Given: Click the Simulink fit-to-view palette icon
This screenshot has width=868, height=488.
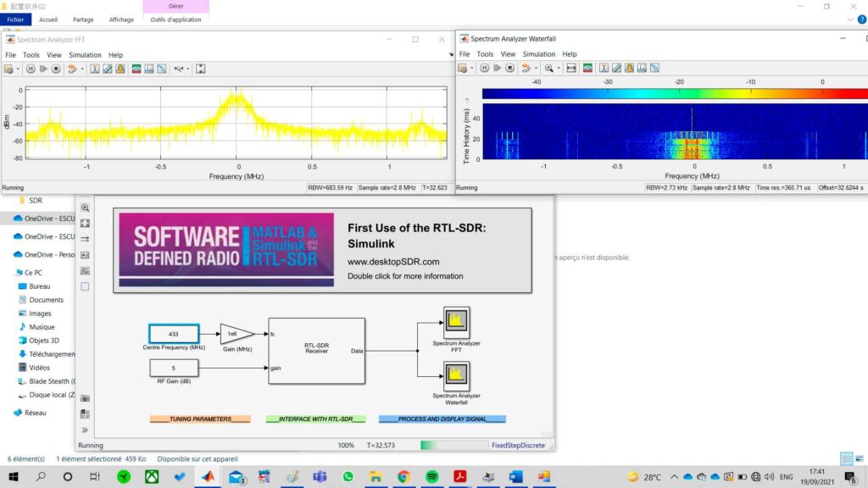Looking at the screenshot, I should point(85,224).
